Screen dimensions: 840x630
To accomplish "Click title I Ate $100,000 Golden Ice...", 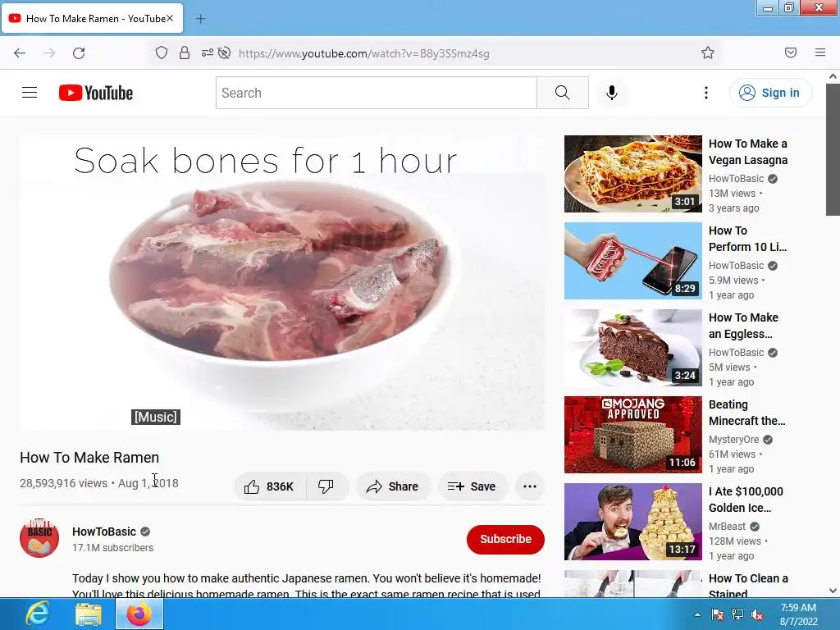I will pyautogui.click(x=746, y=500).
